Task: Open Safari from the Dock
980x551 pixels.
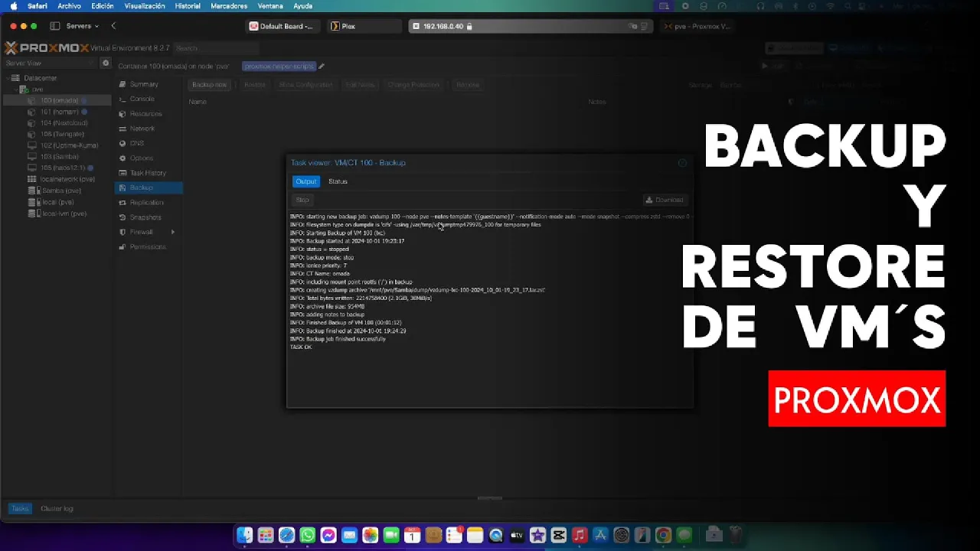Action: pos(286,535)
